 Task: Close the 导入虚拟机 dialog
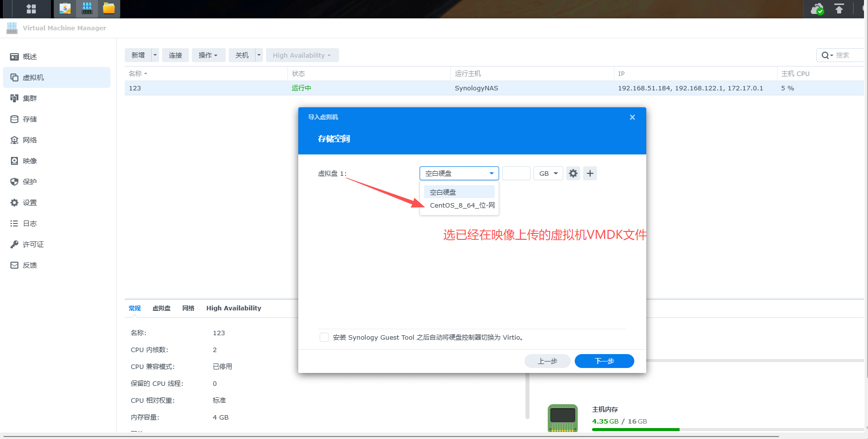coord(632,117)
